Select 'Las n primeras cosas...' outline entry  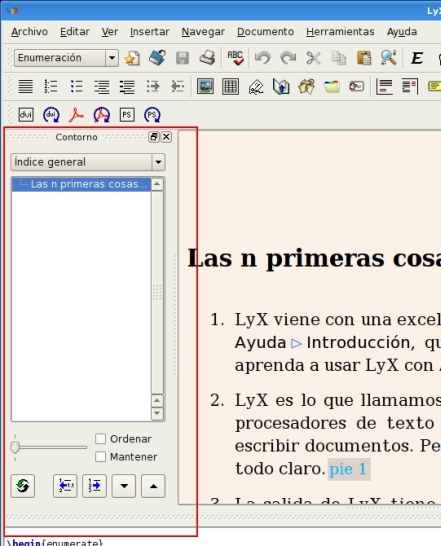81,184
